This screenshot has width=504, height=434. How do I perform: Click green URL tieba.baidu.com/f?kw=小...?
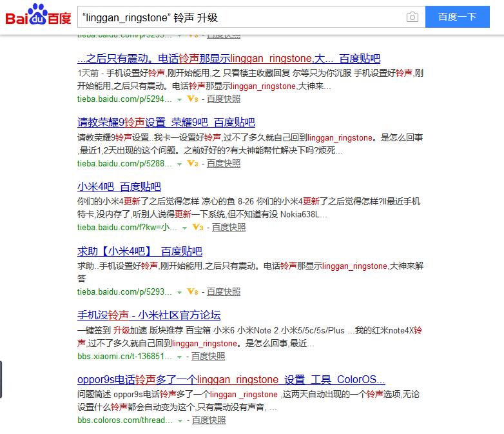tap(127, 228)
